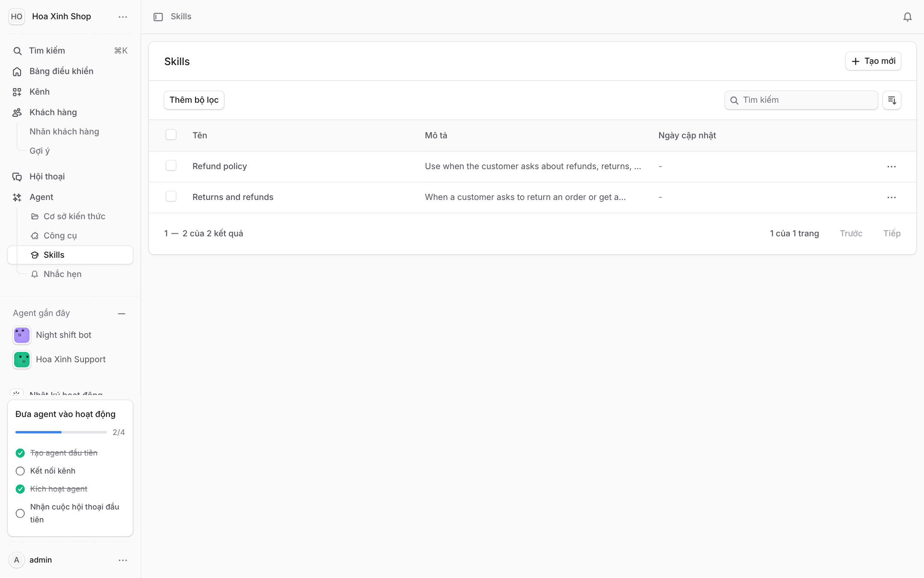Screen dimensions: 924x578
Task: Open the notifications bell
Action: [907, 17]
